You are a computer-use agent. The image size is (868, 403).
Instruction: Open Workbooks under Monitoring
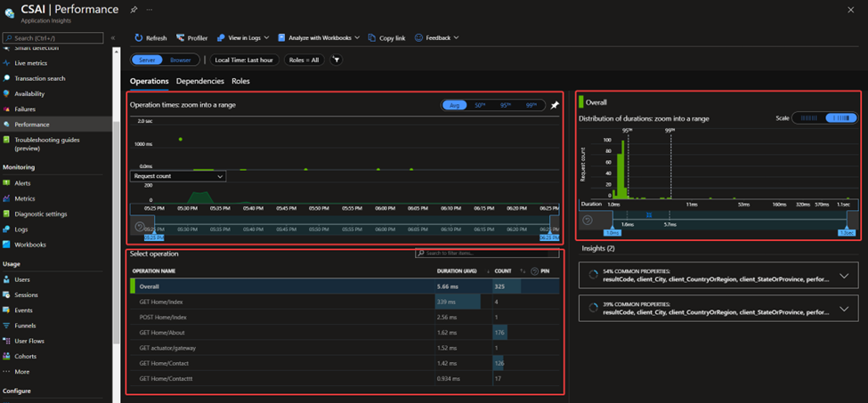pyautogui.click(x=30, y=245)
